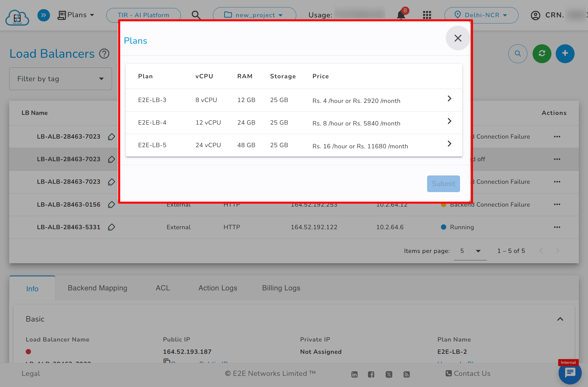Open search from the top navigation
Viewport: 588px width, 387px height.
[x=196, y=15]
